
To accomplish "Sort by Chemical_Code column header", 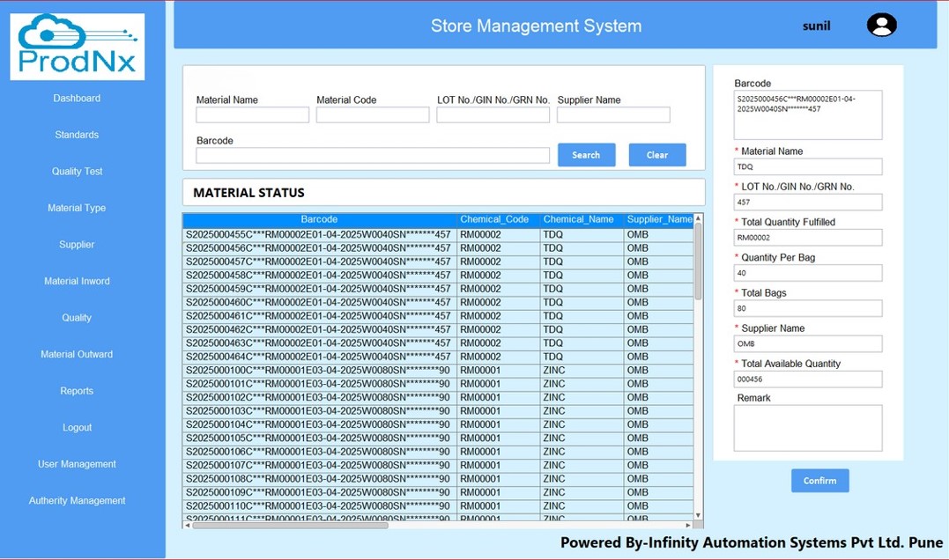I will (x=494, y=219).
